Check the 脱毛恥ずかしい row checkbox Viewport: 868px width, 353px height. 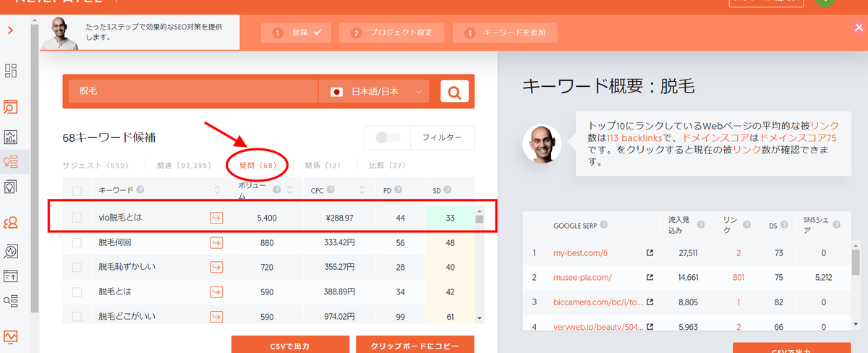pos(77,267)
